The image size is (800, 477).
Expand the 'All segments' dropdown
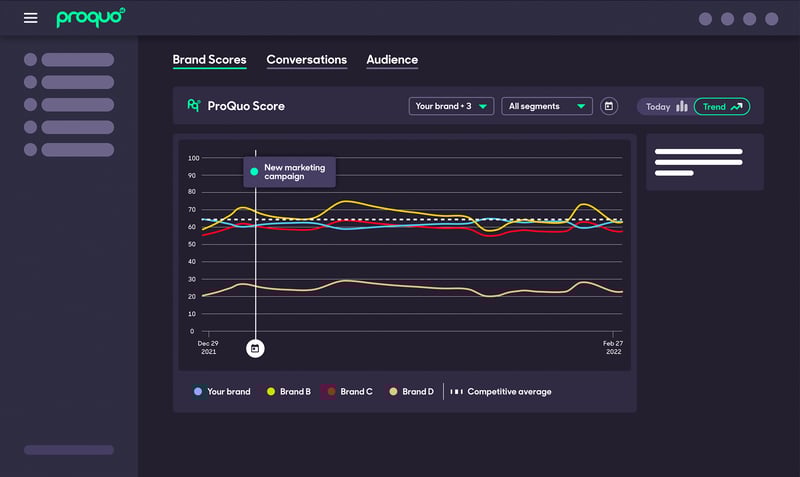pos(546,106)
